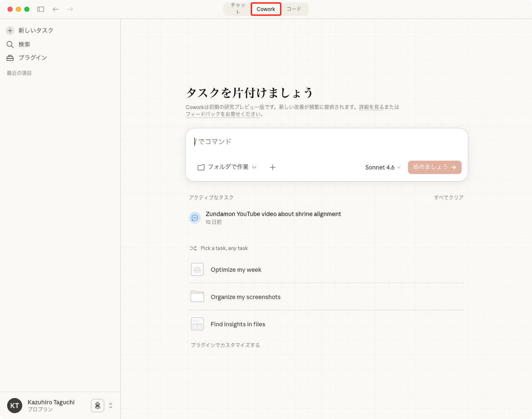Switch to the チャット tab
The height and width of the screenshot is (419, 532).
(238, 9)
